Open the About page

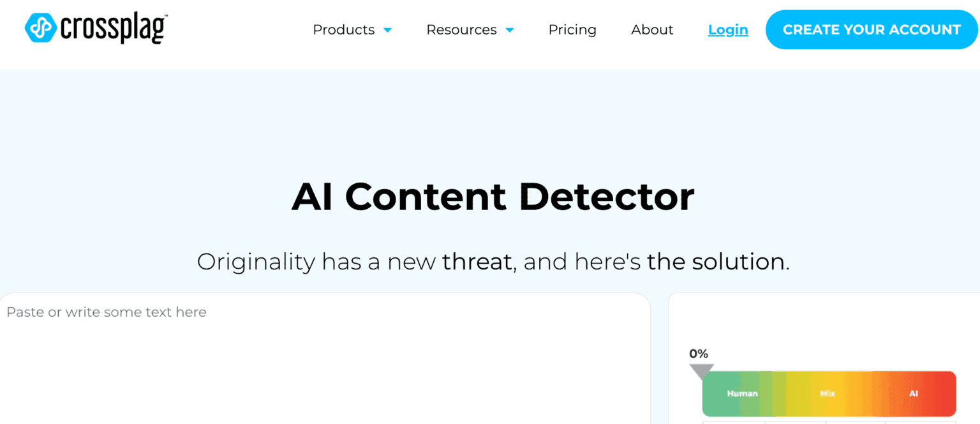click(x=652, y=29)
